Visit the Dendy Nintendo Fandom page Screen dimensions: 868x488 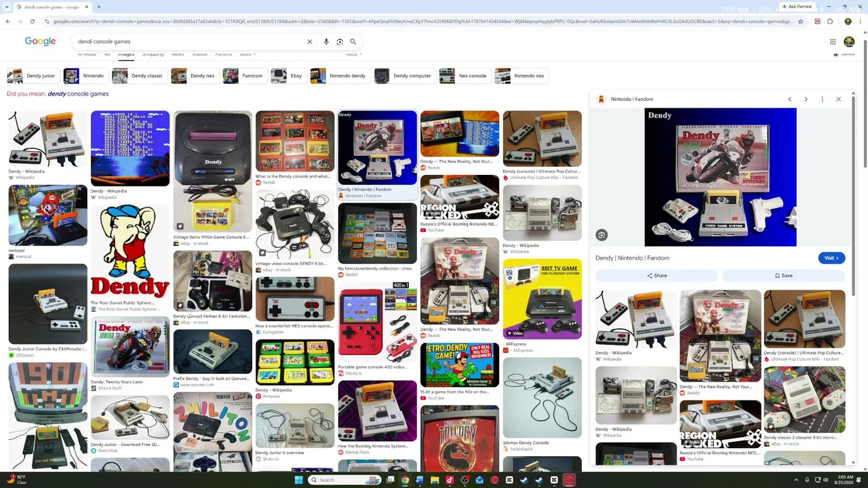(831, 258)
